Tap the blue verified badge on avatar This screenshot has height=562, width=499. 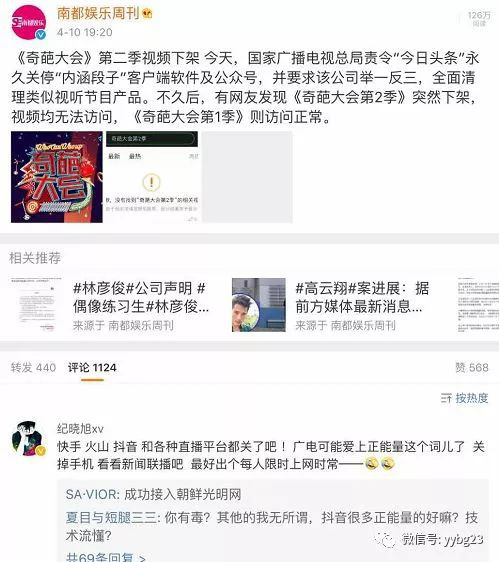click(41, 34)
